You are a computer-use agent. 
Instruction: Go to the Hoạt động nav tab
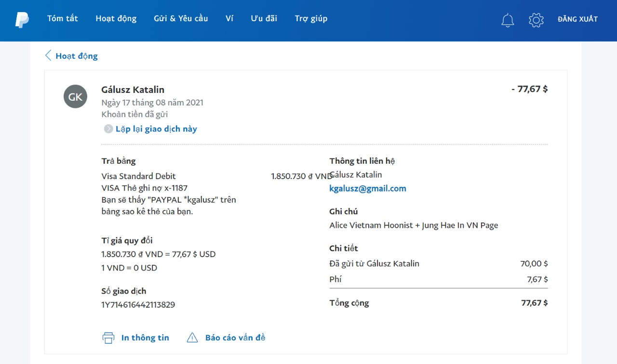(116, 19)
